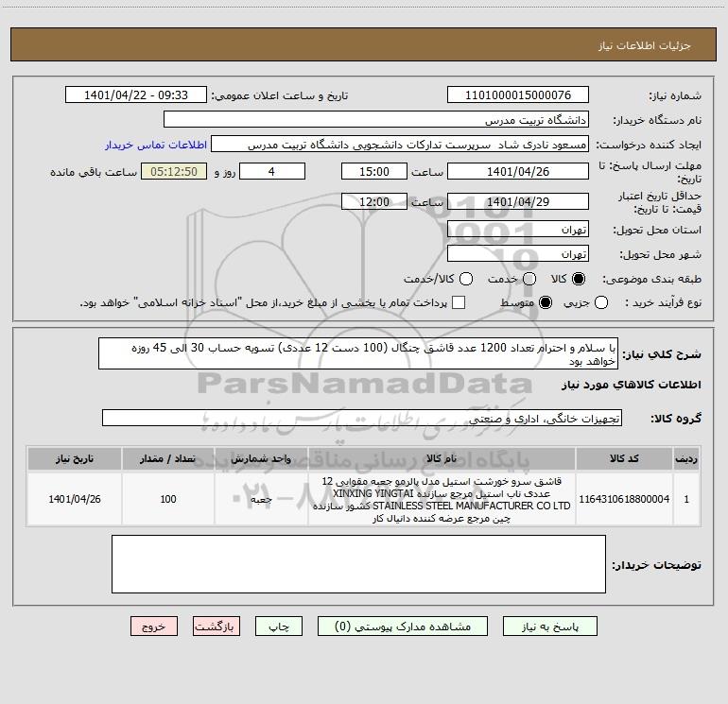Click the نام کالا column header
This screenshot has height=704, width=728.
coord(442,458)
